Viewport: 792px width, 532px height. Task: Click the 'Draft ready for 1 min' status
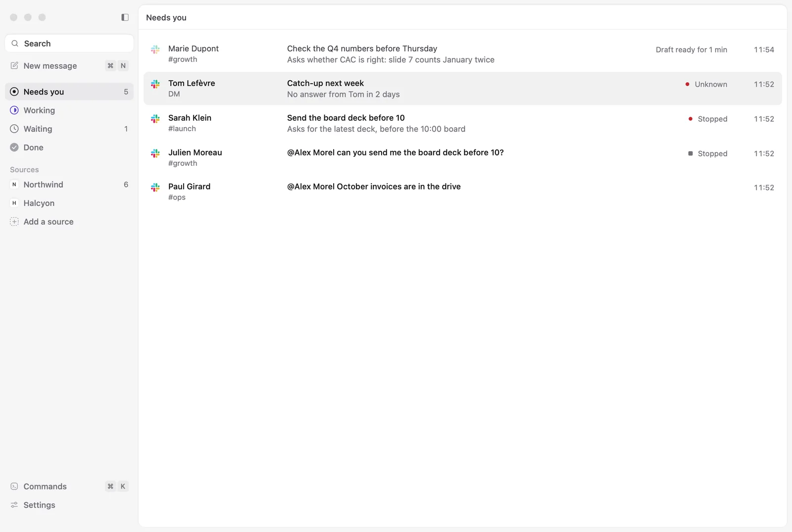click(x=692, y=49)
